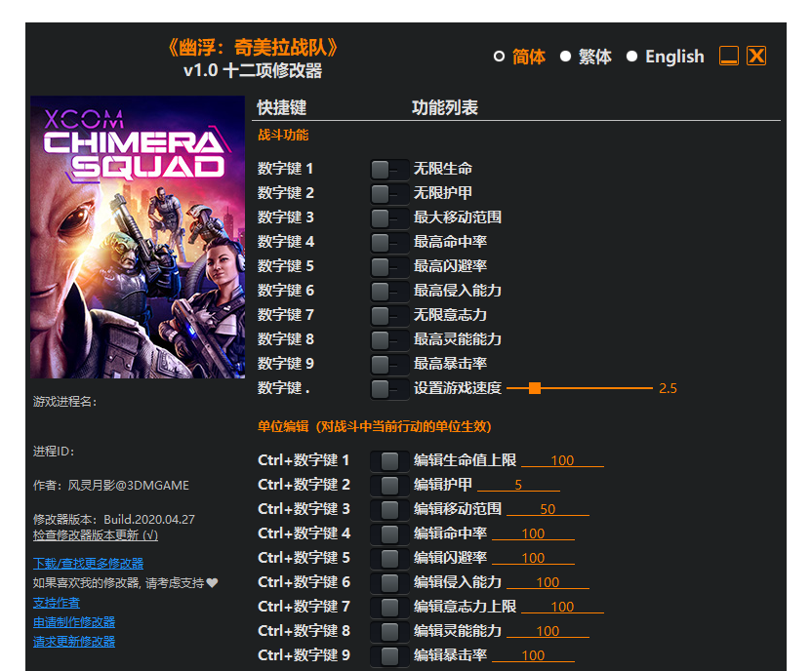Select the 繁体 language radio button

pyautogui.click(x=565, y=57)
